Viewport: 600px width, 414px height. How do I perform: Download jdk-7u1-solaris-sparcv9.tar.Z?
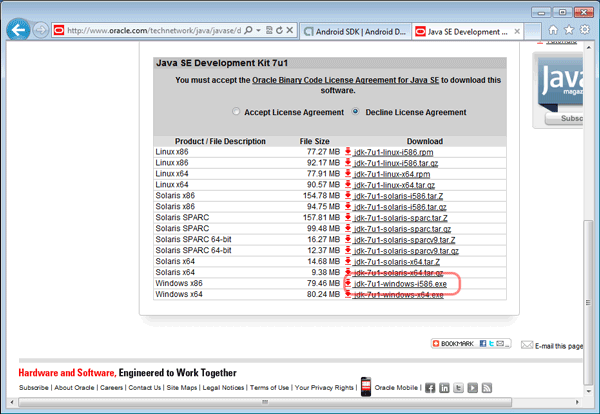(x=404, y=240)
